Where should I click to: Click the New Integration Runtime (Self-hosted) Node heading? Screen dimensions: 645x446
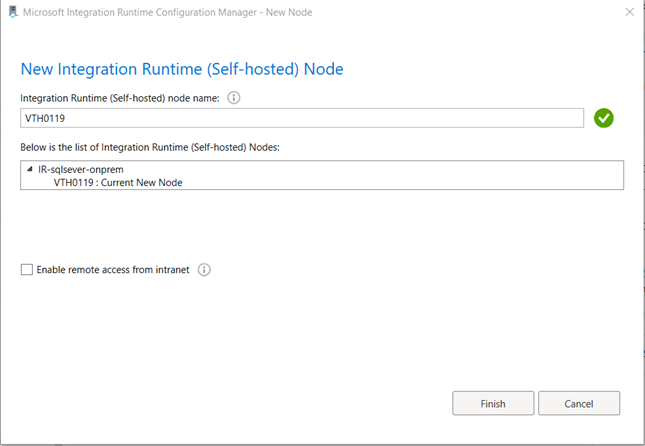point(182,69)
